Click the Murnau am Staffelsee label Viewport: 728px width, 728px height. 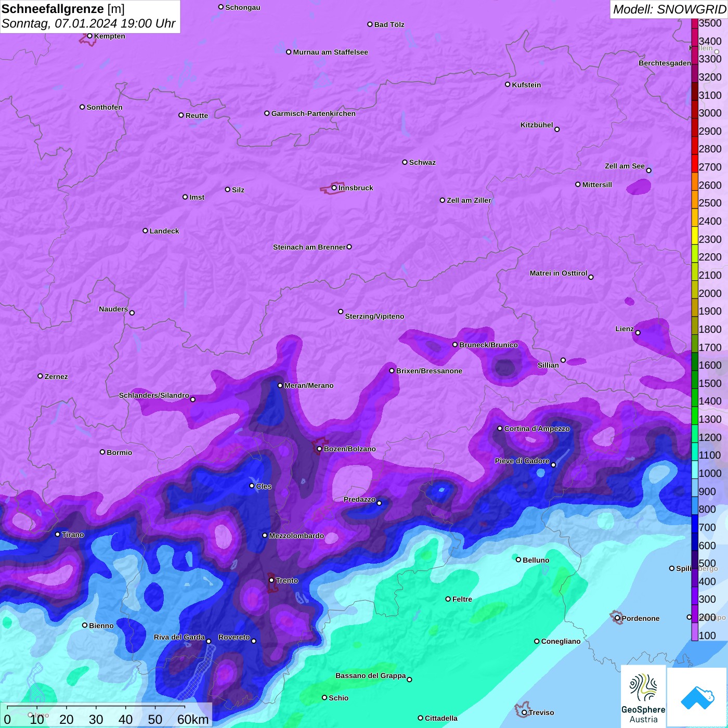tap(330, 52)
